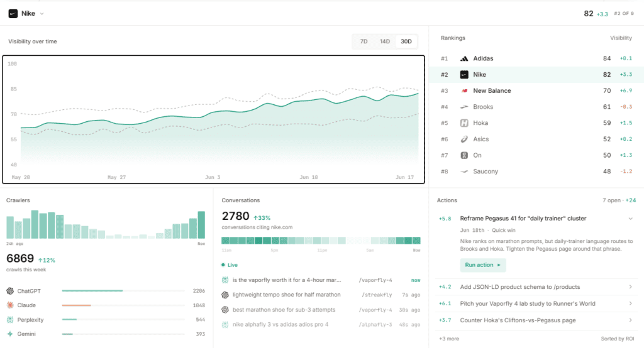The width and height of the screenshot is (644, 348).
Task: Open the Nike brand selector dropdown
Action: pos(26,14)
